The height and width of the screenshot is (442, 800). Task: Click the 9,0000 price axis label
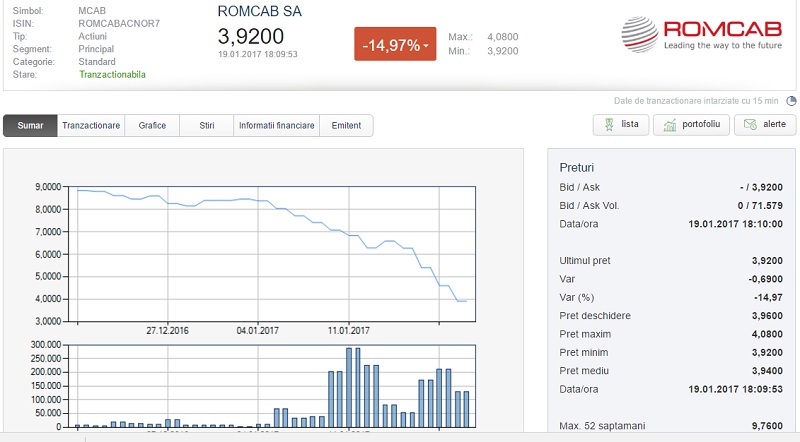pyautogui.click(x=48, y=187)
